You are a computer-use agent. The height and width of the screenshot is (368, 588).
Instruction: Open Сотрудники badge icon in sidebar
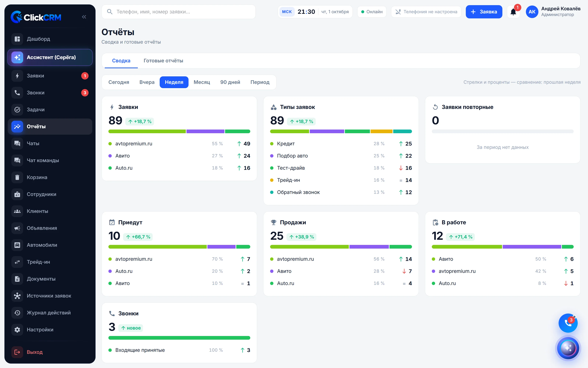[17, 194]
